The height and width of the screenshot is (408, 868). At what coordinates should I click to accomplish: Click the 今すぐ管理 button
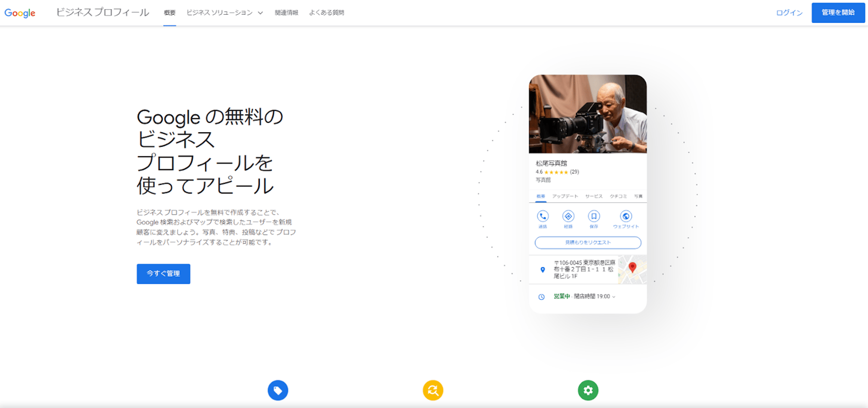tap(163, 273)
